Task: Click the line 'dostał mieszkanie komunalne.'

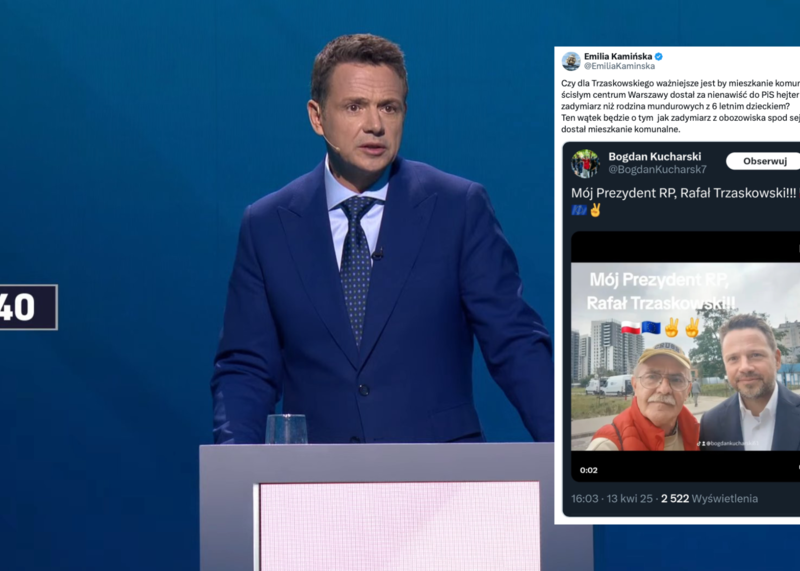Action: coord(621,129)
